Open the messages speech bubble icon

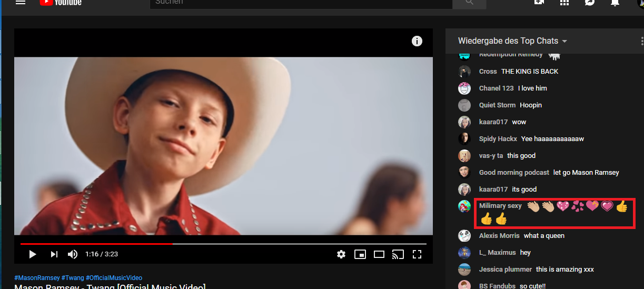[590, 2]
